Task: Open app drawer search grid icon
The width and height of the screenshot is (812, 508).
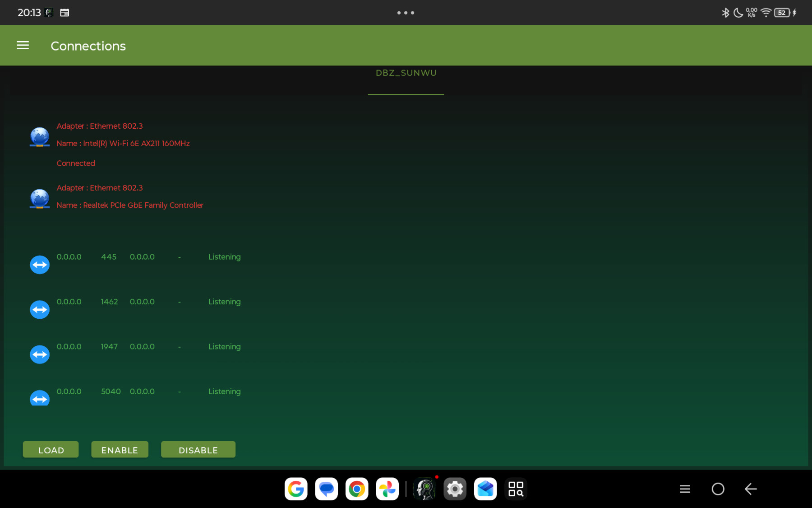Action: [x=516, y=489]
